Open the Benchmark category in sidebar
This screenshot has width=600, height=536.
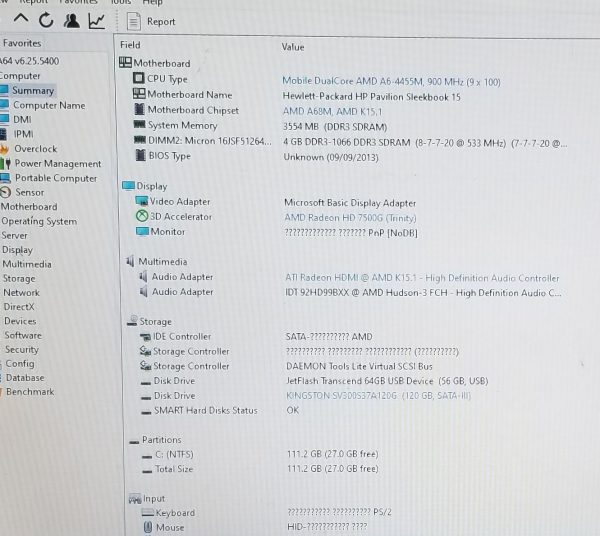click(x=30, y=392)
